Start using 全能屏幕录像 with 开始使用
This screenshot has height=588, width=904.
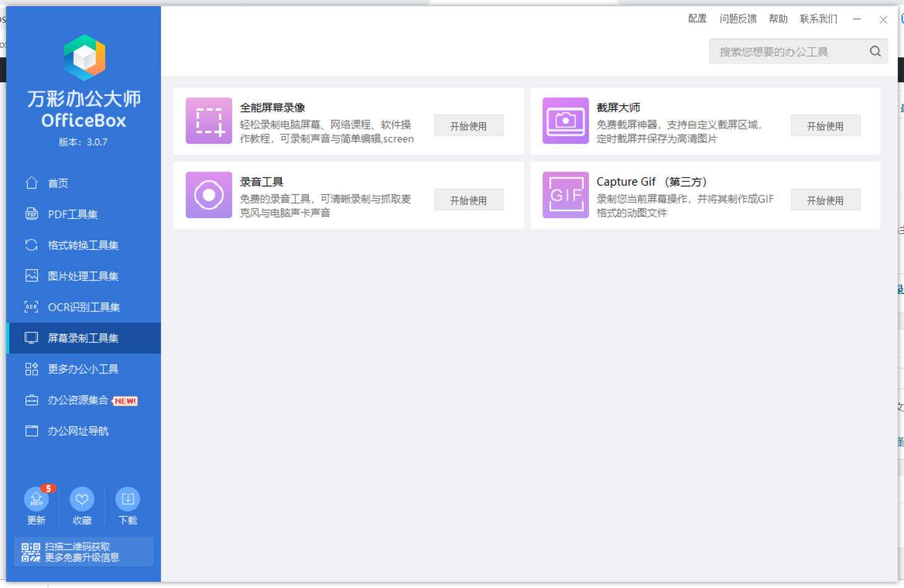(x=469, y=126)
